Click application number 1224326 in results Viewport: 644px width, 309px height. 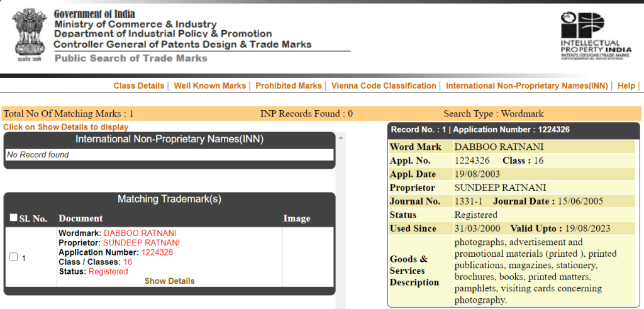(157, 252)
